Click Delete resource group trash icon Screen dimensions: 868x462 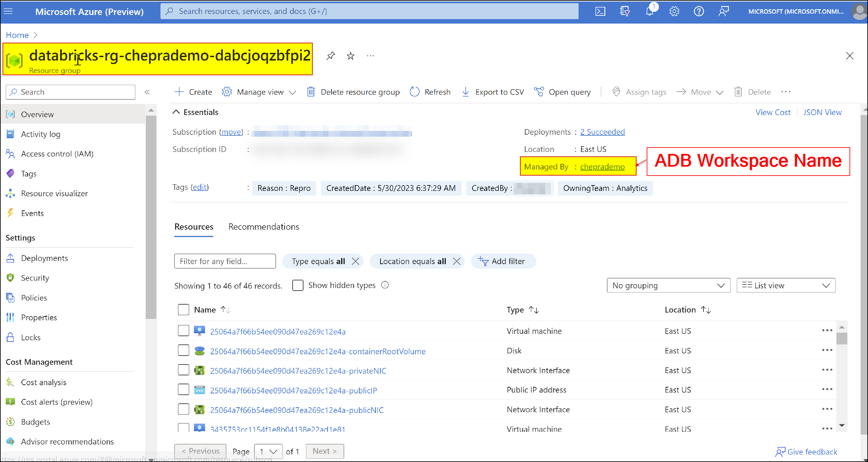pyautogui.click(x=311, y=92)
